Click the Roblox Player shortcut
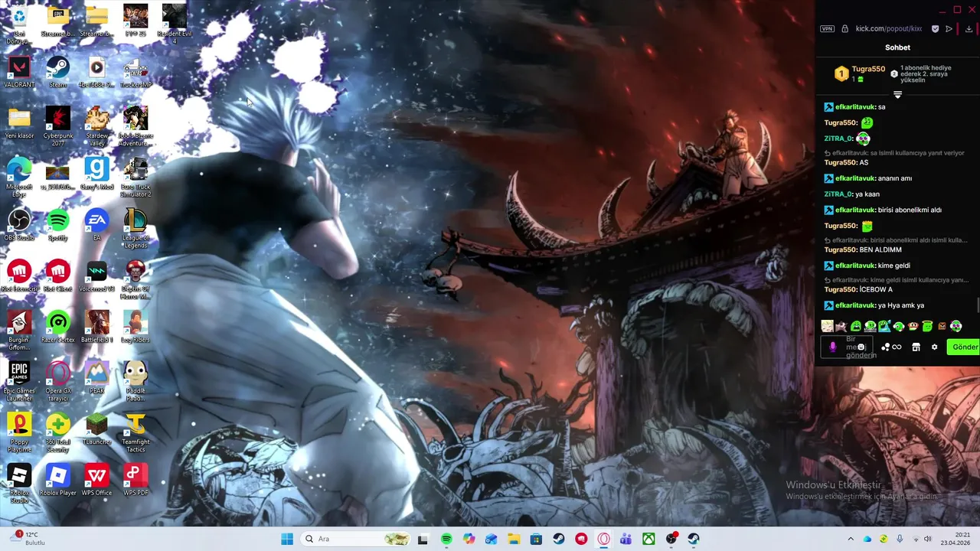Screen dimensions: 980x551 pos(57,481)
